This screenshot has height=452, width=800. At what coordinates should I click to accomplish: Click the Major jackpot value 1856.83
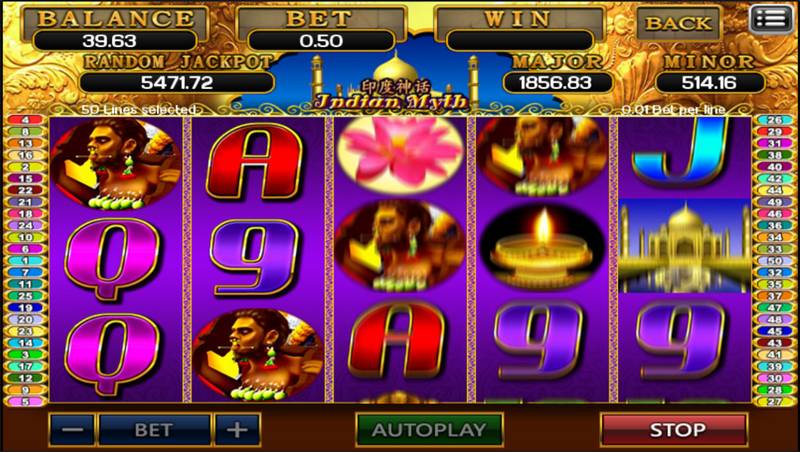556,83
